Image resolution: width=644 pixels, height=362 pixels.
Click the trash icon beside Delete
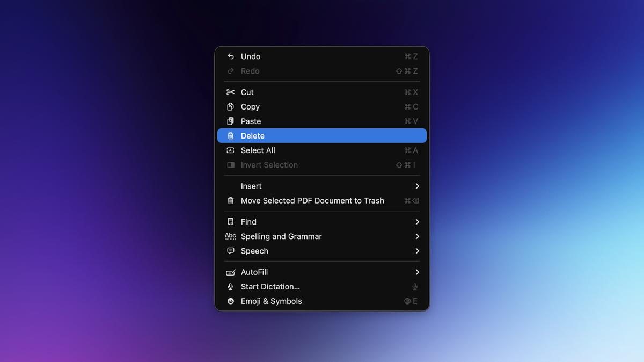click(x=231, y=136)
